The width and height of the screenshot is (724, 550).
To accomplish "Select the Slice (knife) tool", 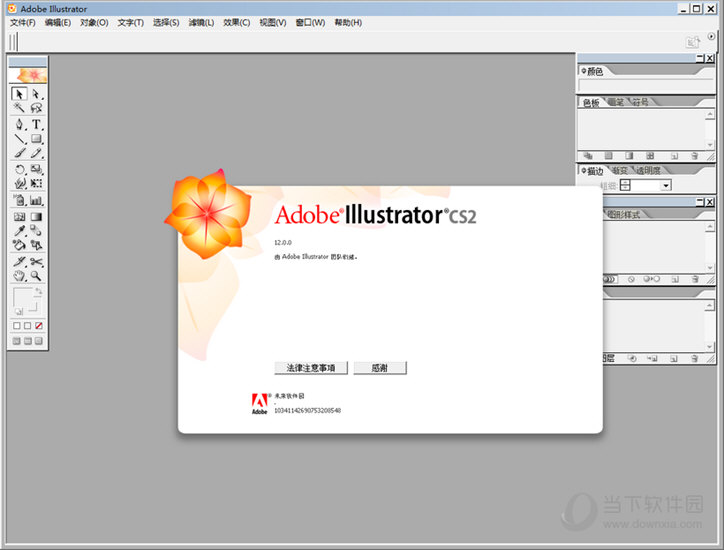I will pos(19,262).
